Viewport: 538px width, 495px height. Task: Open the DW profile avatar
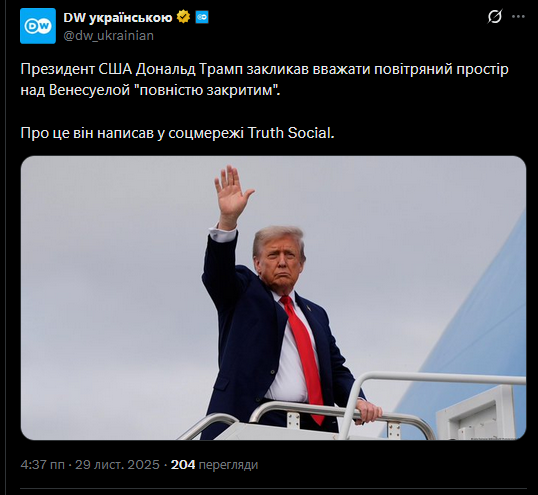pos(38,26)
